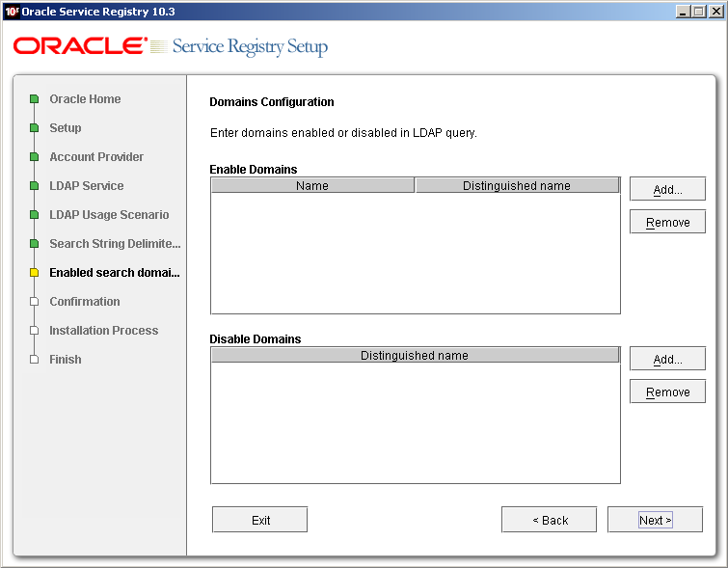Click empty marker beside Confirmation
This screenshot has width=728, height=568.
pyautogui.click(x=34, y=302)
